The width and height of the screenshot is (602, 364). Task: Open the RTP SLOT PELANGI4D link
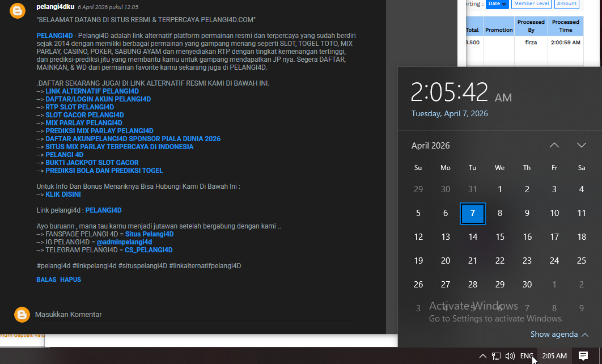pyautogui.click(x=80, y=107)
